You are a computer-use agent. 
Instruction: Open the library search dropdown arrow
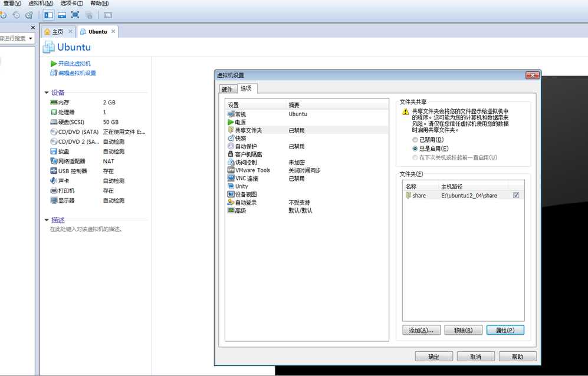(31, 38)
